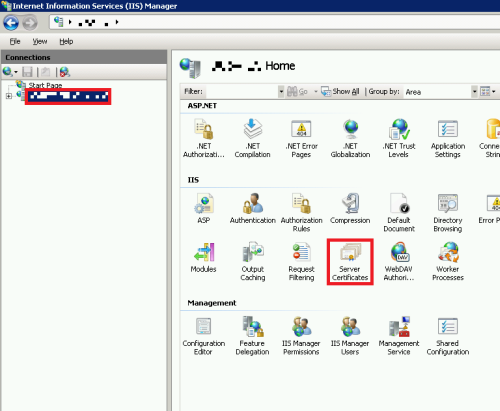Viewport: 500px width, 411px height.
Task: Open .NET Globalization feature
Action: click(350, 138)
